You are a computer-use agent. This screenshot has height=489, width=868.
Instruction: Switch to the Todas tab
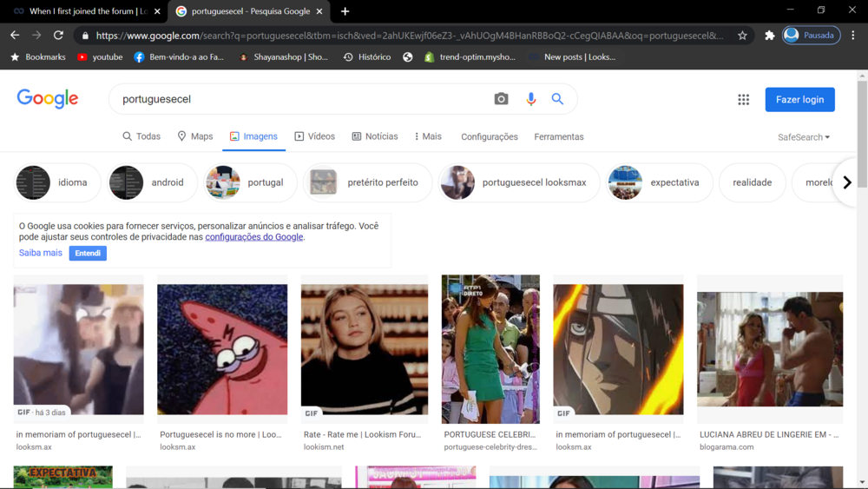(141, 136)
